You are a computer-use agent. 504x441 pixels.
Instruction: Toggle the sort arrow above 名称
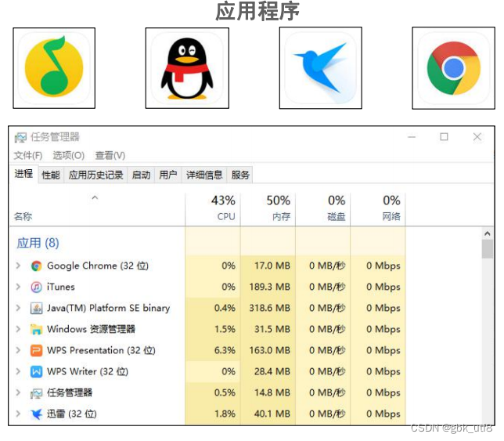click(95, 197)
